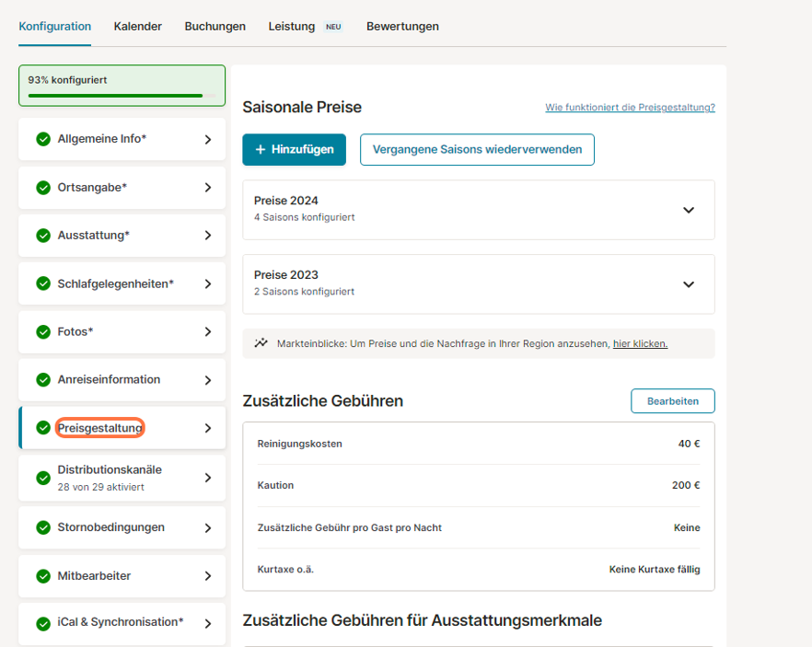Click the green checkmark beside Distributionskanäle
The image size is (812, 647).
point(43,478)
